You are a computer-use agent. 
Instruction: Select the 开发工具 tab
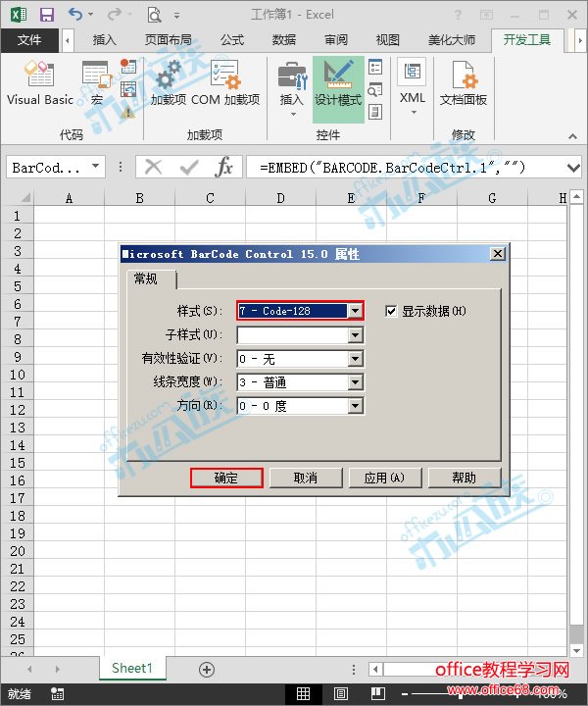pyautogui.click(x=527, y=40)
